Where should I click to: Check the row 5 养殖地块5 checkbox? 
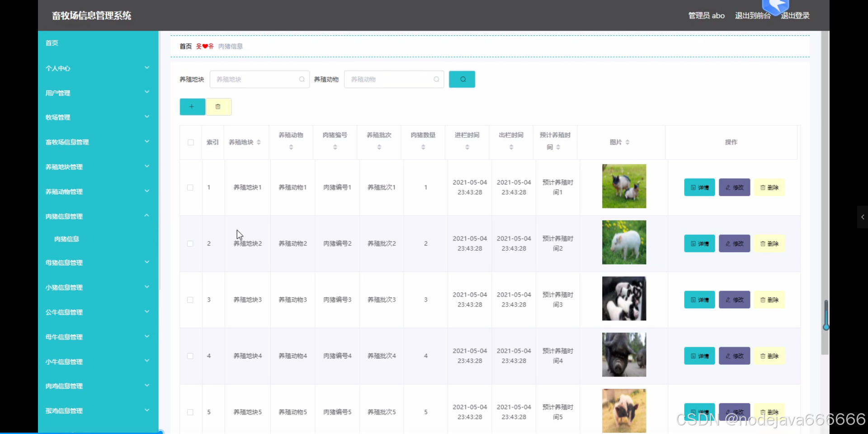click(190, 412)
